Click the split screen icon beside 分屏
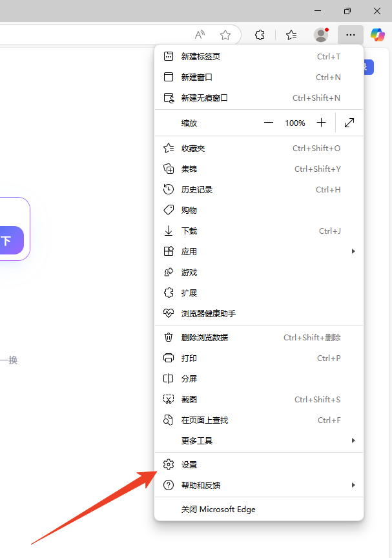 (x=169, y=378)
